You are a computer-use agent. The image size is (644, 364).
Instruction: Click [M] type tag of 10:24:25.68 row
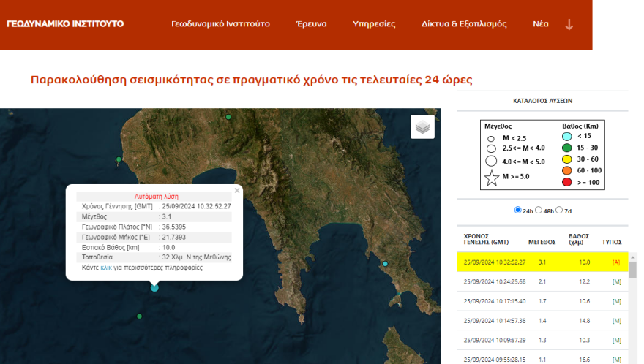pos(616,282)
